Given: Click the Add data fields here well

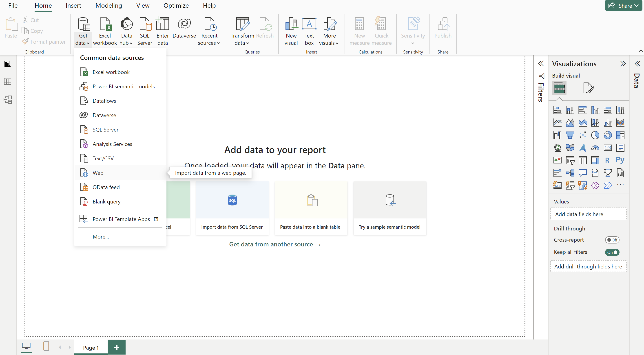Looking at the screenshot, I should (x=588, y=214).
